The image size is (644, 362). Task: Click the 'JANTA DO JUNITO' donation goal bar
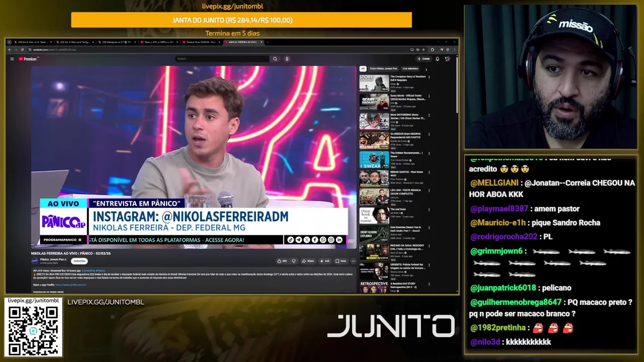click(x=242, y=20)
